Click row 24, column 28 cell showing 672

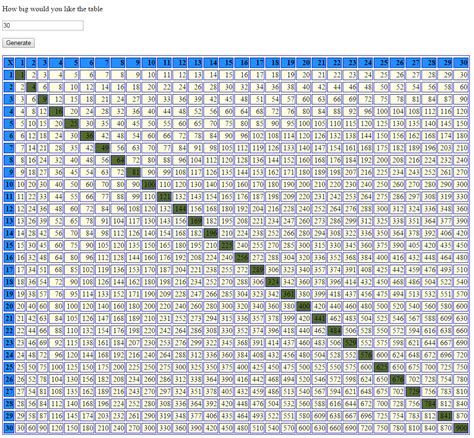(x=429, y=355)
